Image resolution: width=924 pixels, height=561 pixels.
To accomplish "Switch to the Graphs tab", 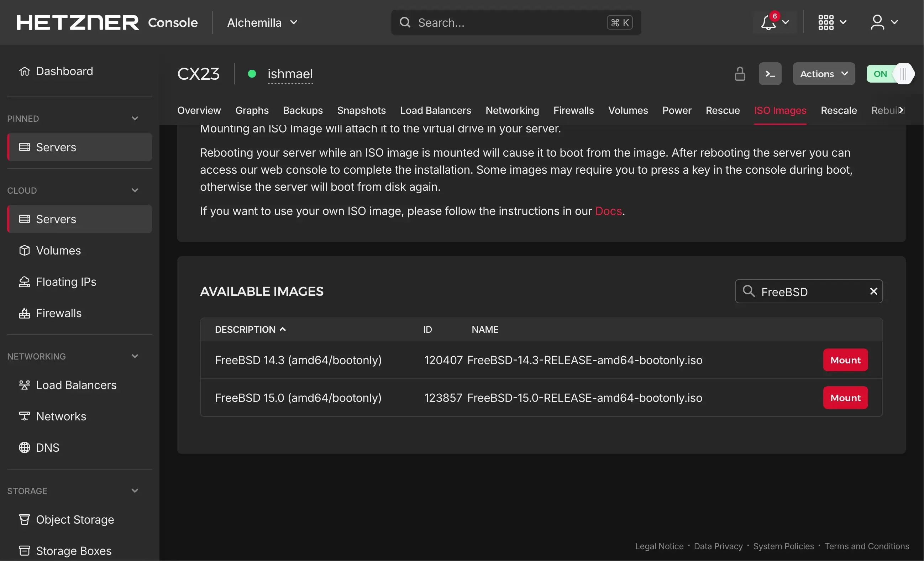I will click(x=252, y=111).
